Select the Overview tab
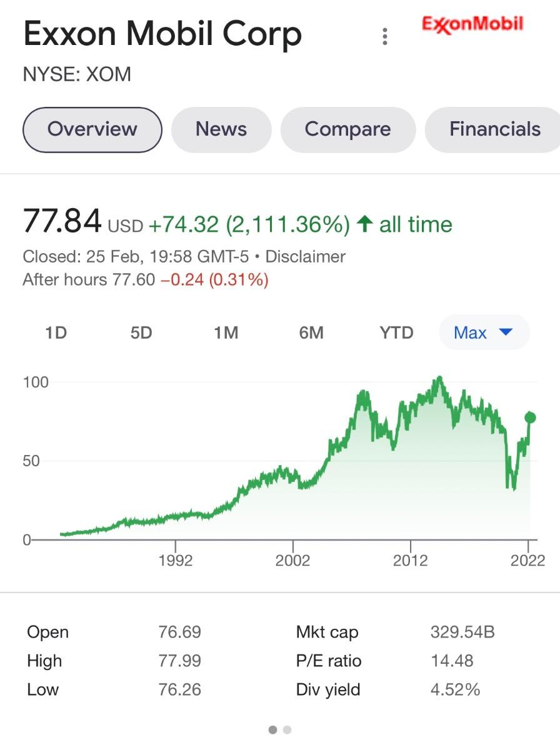The width and height of the screenshot is (560, 750). tap(92, 129)
